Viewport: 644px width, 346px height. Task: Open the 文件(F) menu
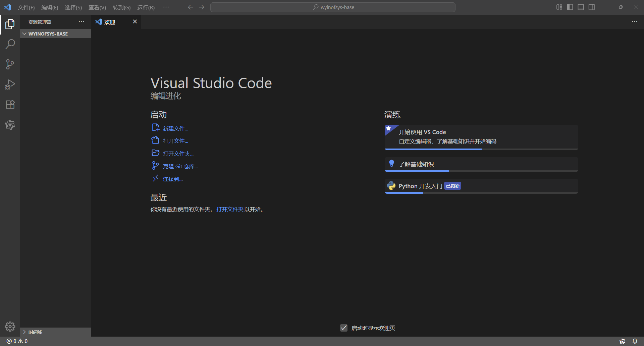tap(26, 7)
